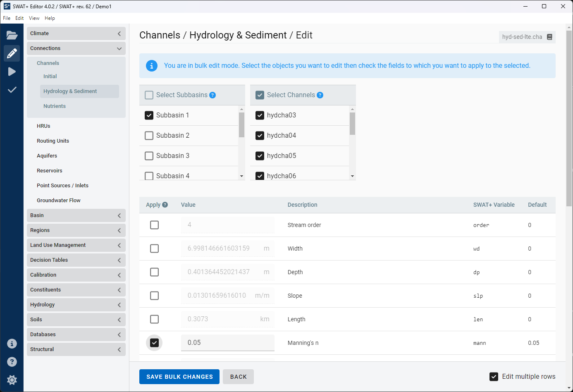Click the help icon beside Select Channels
This screenshot has width=573, height=392.
coord(320,95)
